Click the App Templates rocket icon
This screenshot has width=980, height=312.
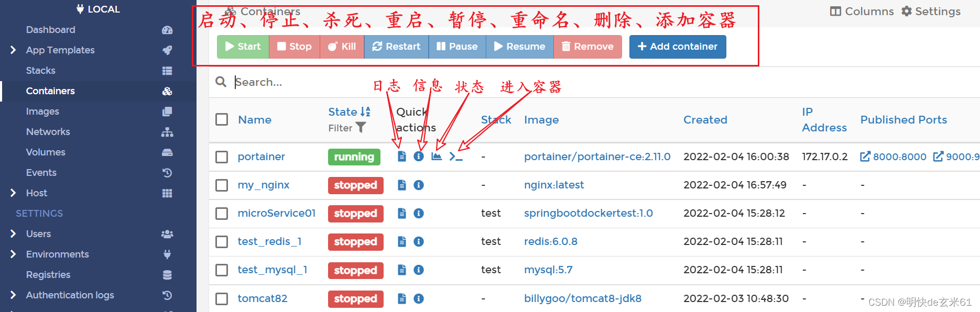click(167, 50)
